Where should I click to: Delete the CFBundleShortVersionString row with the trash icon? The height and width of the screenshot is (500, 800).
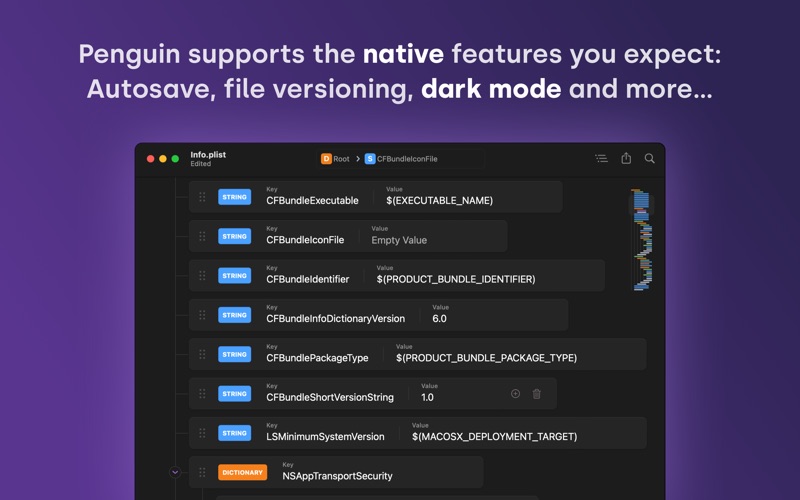click(537, 393)
